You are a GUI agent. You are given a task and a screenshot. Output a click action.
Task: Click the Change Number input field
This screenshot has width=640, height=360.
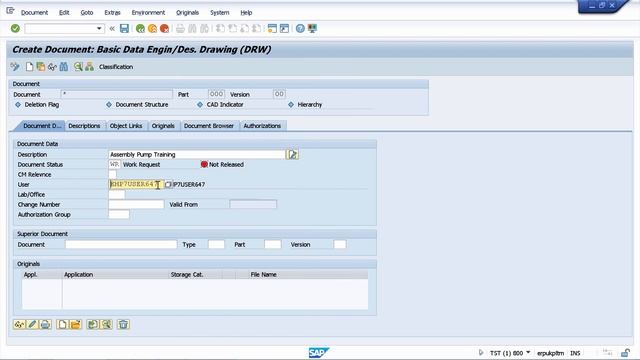click(x=136, y=204)
